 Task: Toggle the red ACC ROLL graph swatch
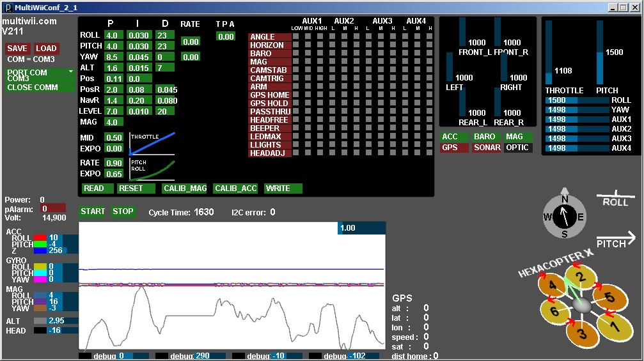[40, 238]
